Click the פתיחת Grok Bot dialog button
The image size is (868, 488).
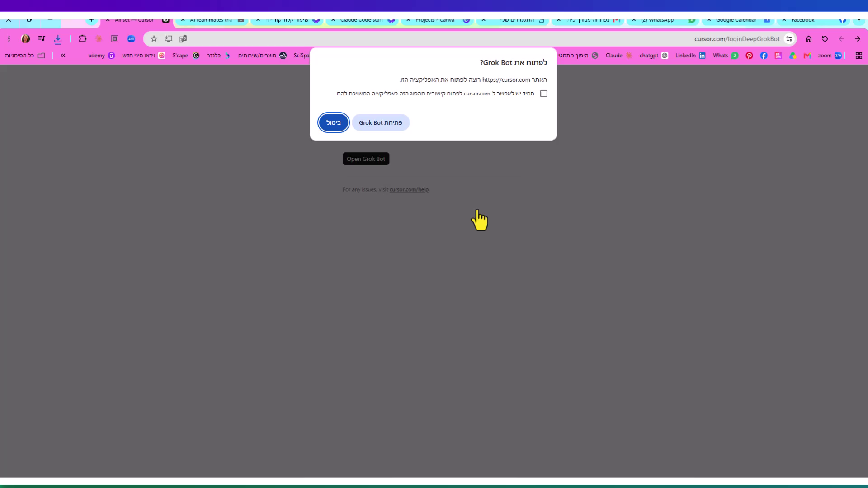(x=381, y=122)
